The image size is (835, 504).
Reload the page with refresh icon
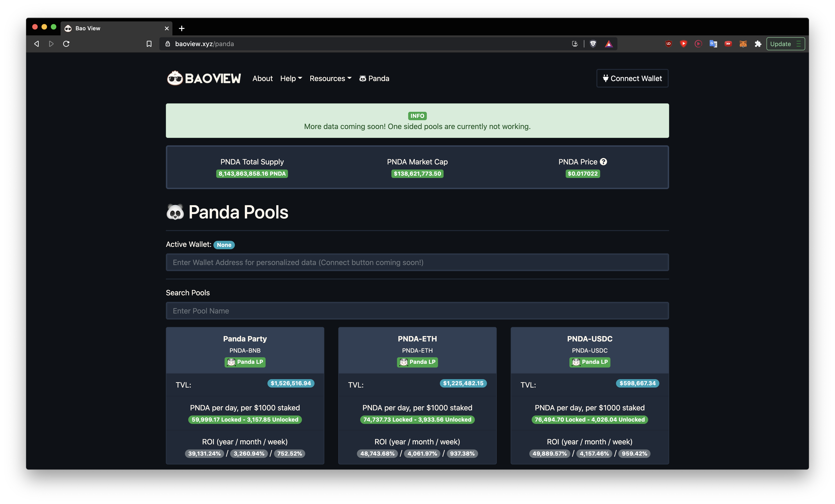[x=66, y=44]
